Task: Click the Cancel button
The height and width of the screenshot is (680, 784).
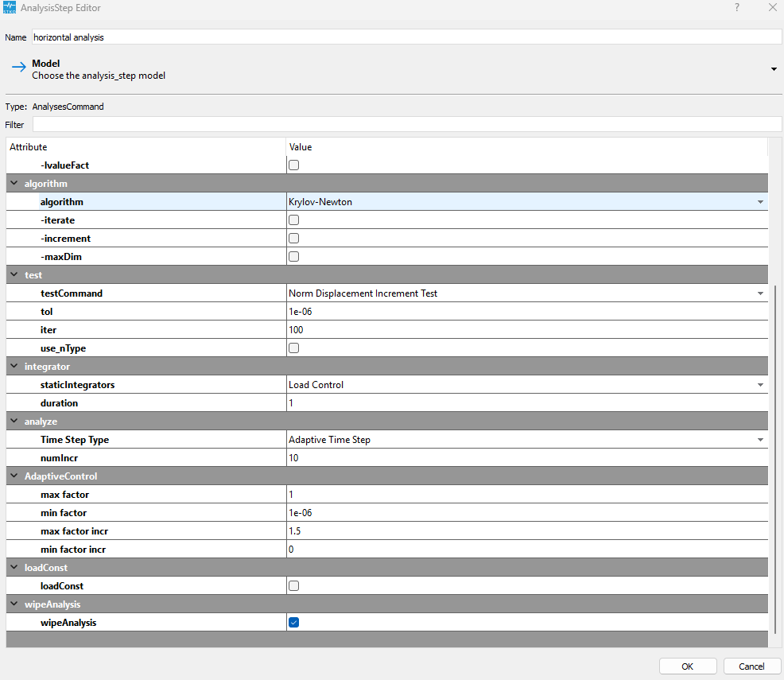Action: [751, 666]
